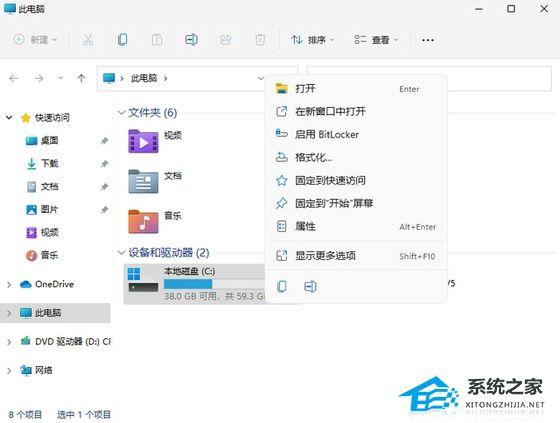Select 音乐 in the sidebar
The width and height of the screenshot is (560, 423).
(x=50, y=255)
